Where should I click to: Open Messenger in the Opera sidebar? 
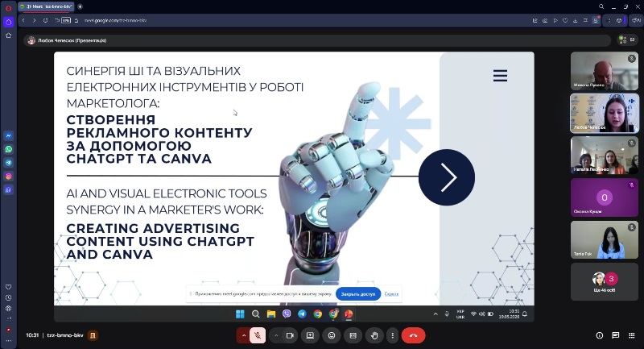[x=8, y=135]
